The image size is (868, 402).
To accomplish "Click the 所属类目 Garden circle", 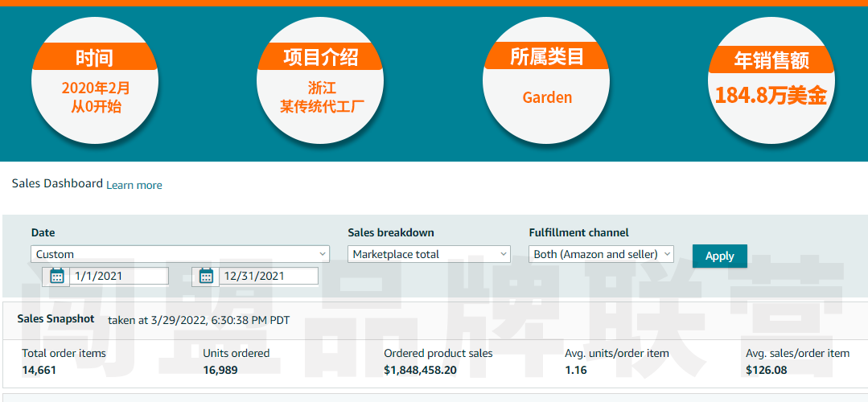I will click(547, 81).
